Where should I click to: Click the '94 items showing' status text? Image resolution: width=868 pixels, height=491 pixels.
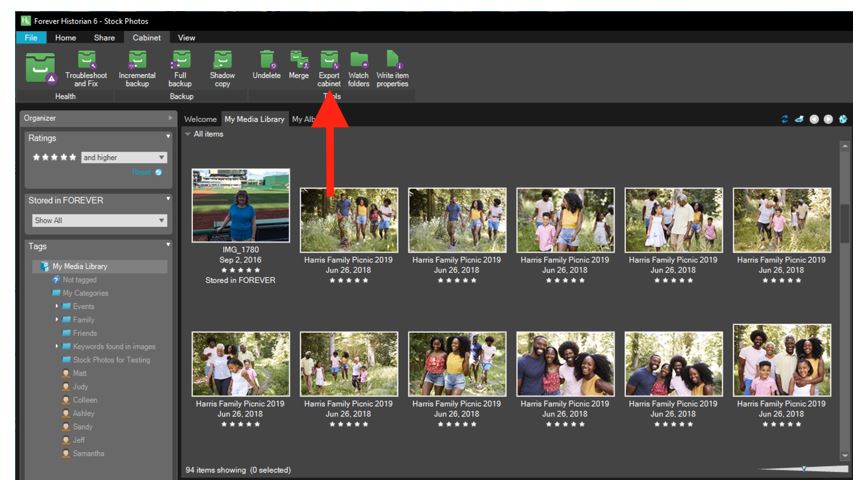215,470
